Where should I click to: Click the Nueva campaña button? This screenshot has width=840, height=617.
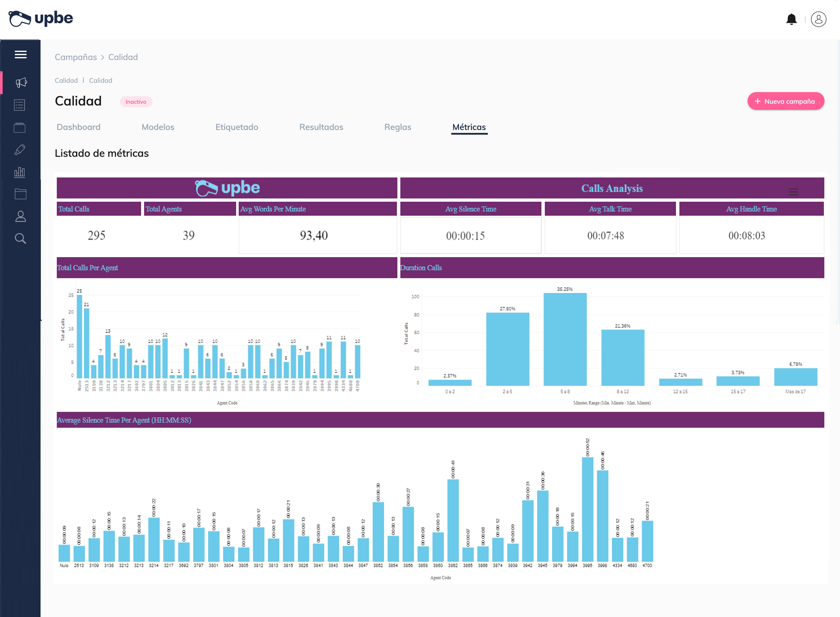coord(783,101)
